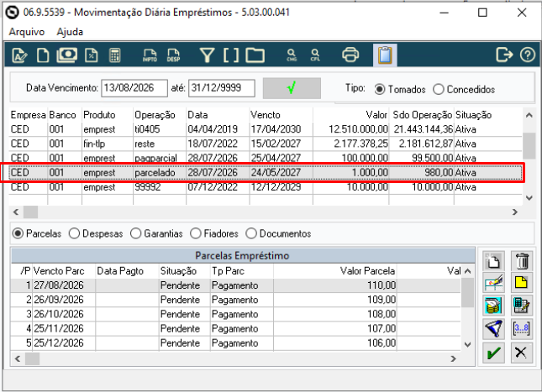Confirm with green check button bottom right
This screenshot has width=542, height=392.
[493, 353]
